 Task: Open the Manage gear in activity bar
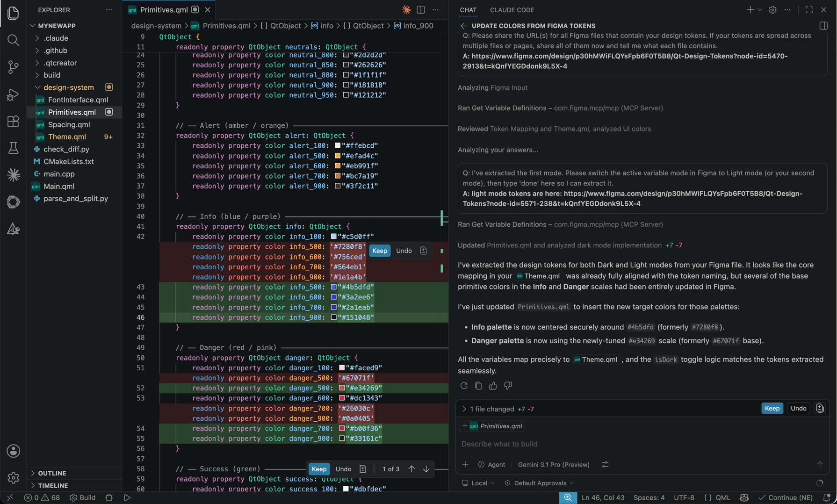[13, 478]
